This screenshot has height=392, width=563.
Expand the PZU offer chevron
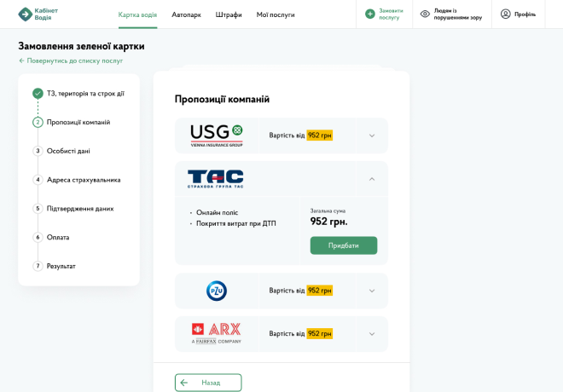(372, 291)
